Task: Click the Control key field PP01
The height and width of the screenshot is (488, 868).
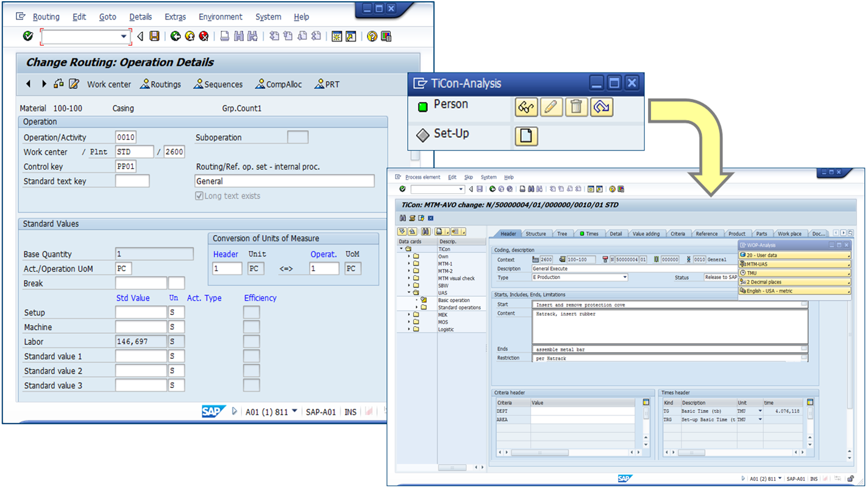Action: point(126,166)
